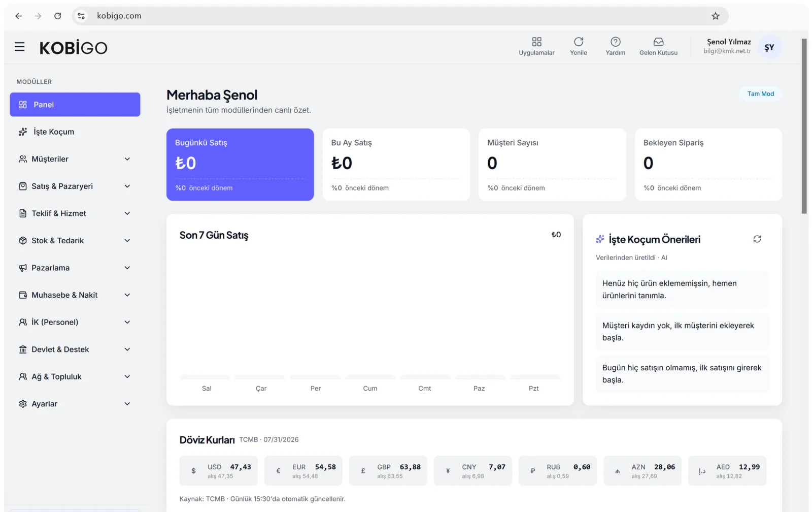Open the Yardım help icon
812x512 pixels.
click(x=616, y=42)
